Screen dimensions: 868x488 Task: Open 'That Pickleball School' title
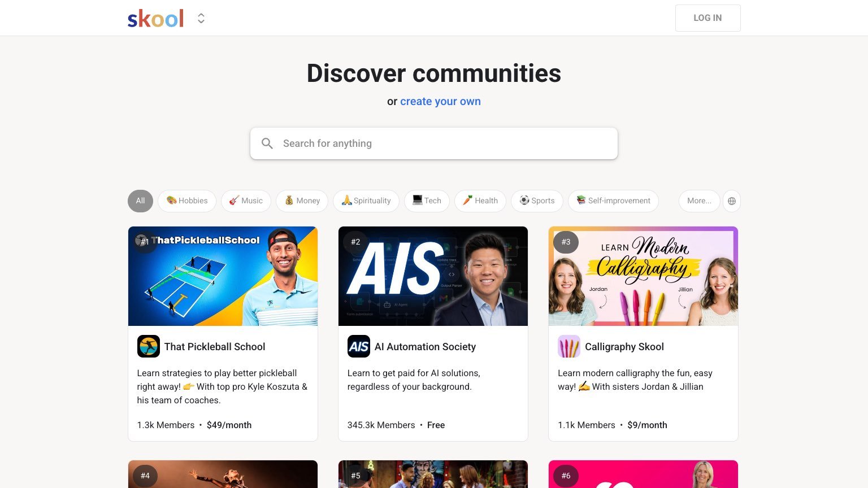click(x=215, y=347)
